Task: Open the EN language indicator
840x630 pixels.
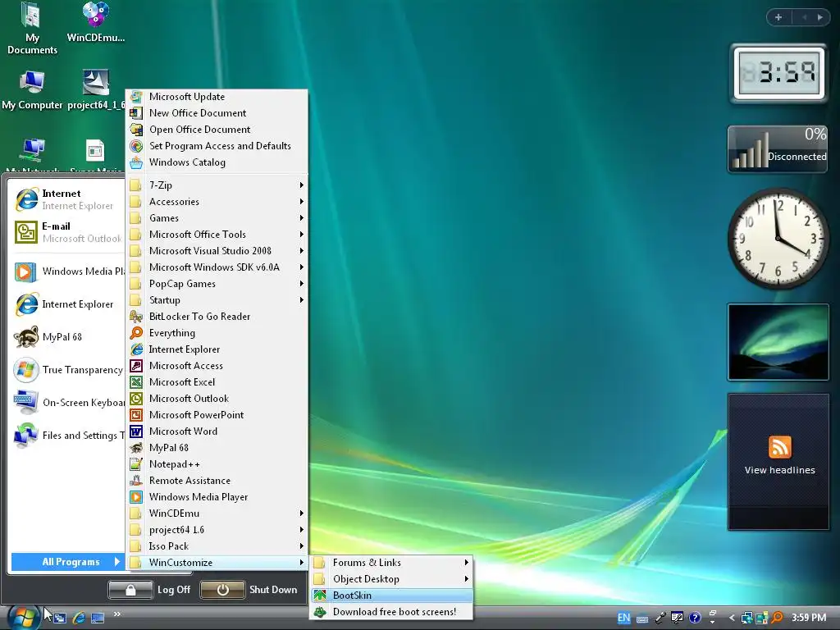Action: point(623,618)
